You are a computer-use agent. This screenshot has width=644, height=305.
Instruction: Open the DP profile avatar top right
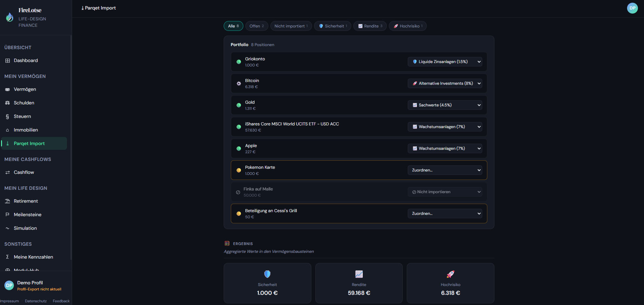tap(632, 8)
